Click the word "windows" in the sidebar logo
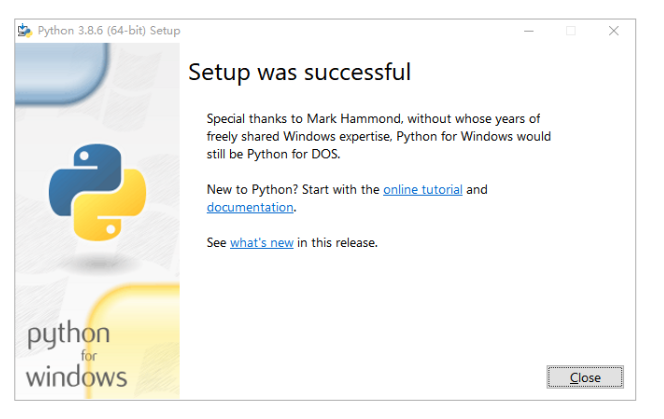This screenshot has width=664, height=419. tap(76, 377)
